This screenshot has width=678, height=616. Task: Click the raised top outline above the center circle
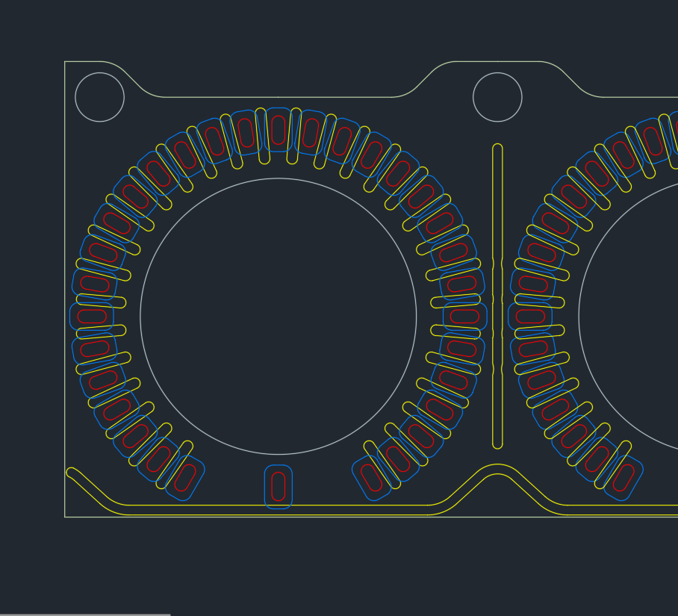tap(497, 62)
